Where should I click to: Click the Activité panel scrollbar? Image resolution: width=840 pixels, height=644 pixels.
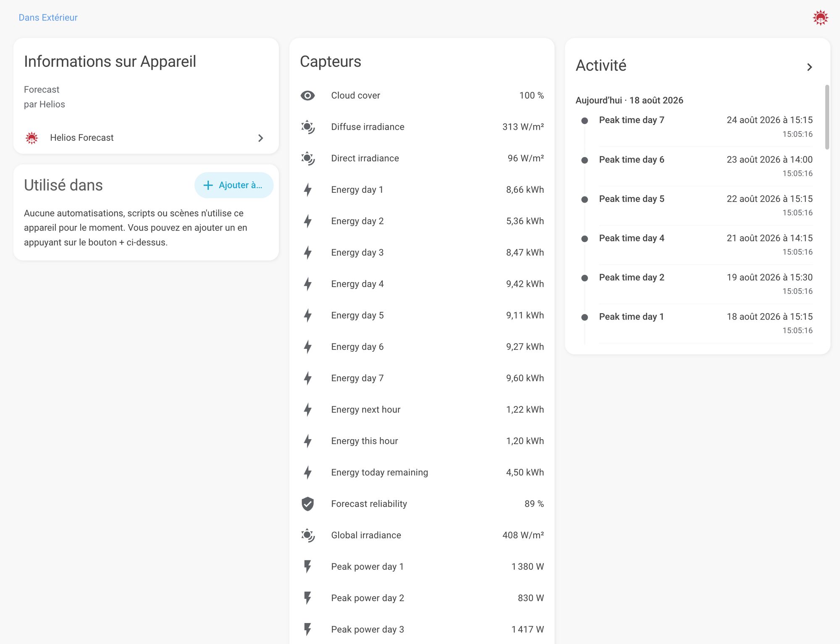[827, 117]
